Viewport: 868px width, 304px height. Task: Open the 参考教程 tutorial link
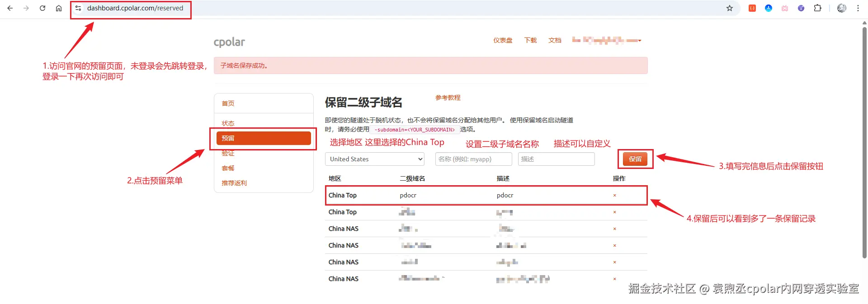448,98
